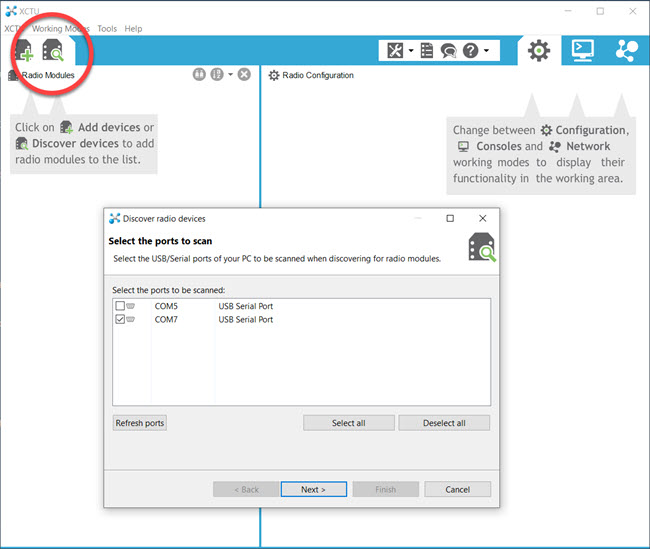Expand the help question mark dropdown
650x549 pixels.
(486, 50)
